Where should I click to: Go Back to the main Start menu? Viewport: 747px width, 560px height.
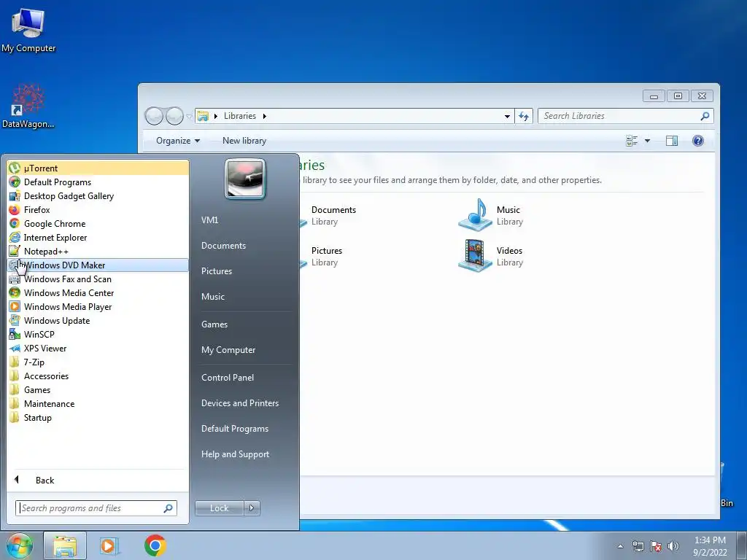pyautogui.click(x=98, y=480)
